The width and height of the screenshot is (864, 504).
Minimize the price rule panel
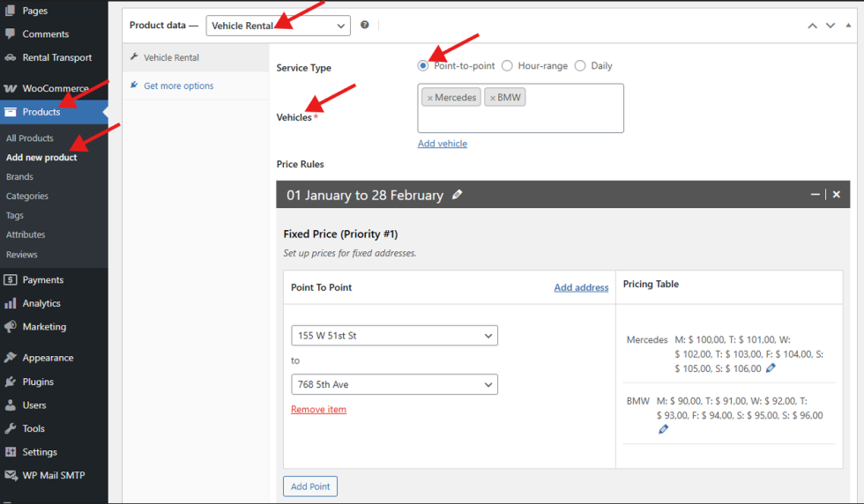tap(816, 194)
